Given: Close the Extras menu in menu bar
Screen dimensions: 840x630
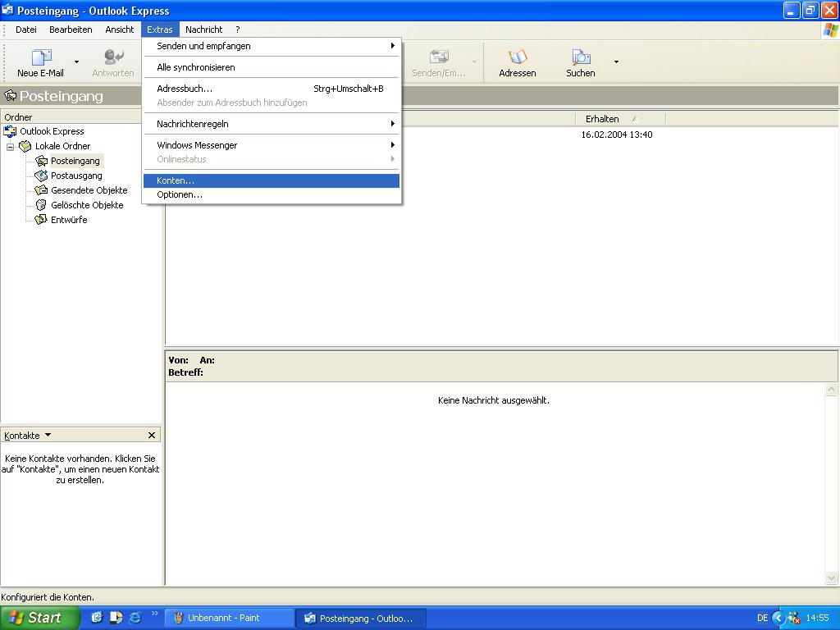Looking at the screenshot, I should (160, 30).
